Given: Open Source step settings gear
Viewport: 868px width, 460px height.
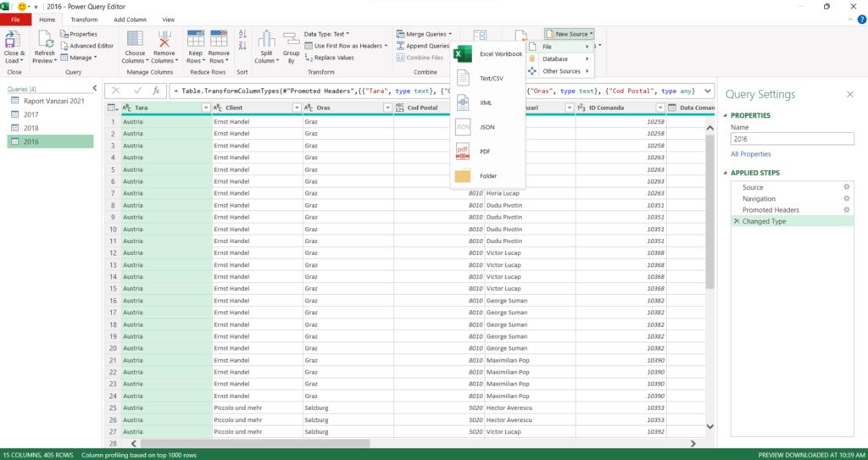Looking at the screenshot, I should [x=847, y=187].
